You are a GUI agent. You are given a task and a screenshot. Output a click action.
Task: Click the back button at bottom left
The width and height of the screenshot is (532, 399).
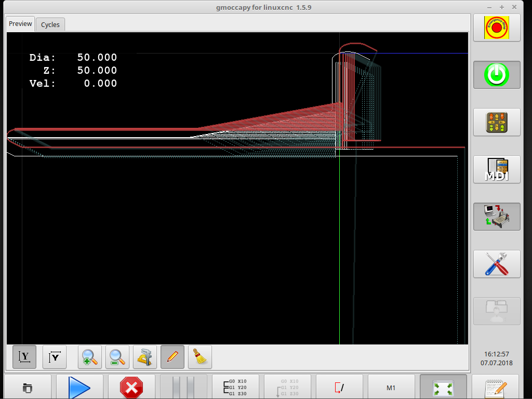(x=28, y=387)
